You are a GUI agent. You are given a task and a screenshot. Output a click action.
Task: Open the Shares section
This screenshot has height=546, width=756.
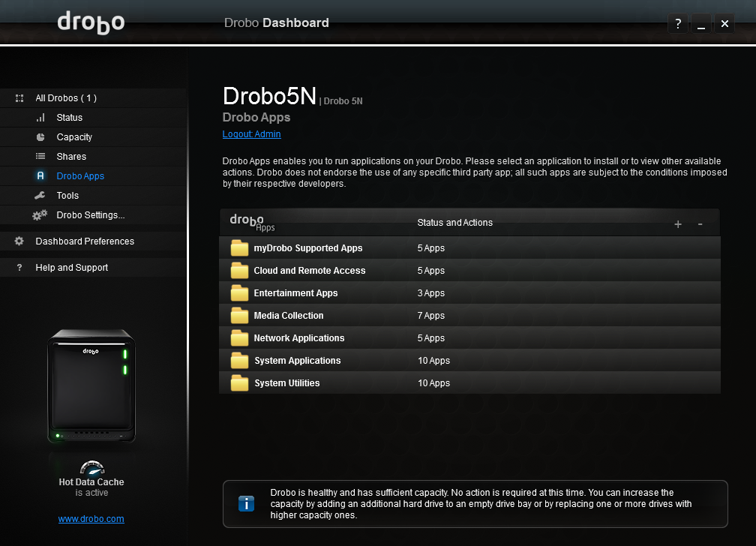pos(92,156)
